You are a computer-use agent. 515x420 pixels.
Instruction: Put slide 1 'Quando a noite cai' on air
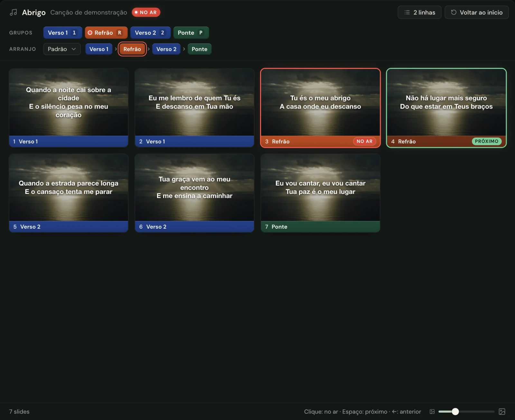pos(69,108)
